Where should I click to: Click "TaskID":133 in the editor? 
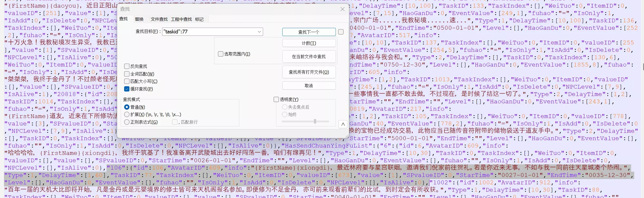461,6
